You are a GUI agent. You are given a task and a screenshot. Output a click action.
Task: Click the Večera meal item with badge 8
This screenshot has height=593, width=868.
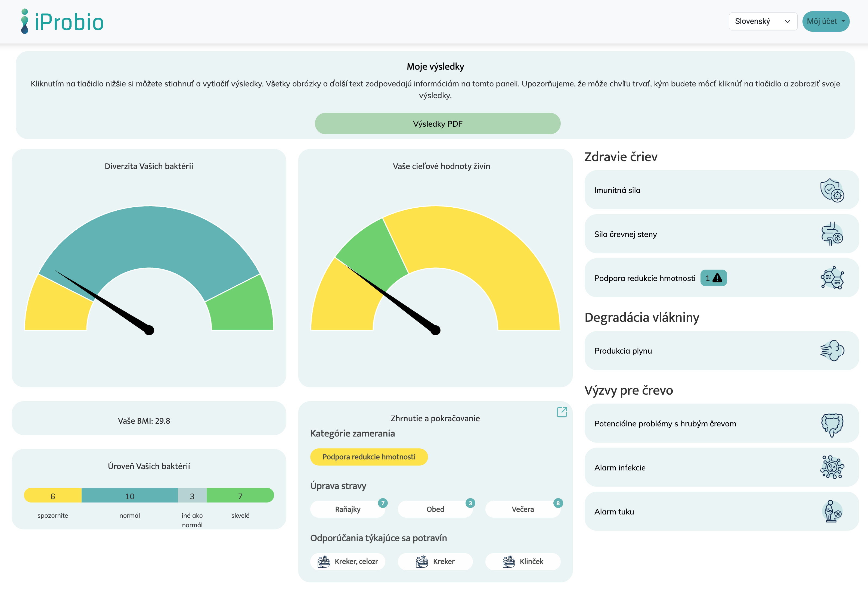(x=523, y=509)
